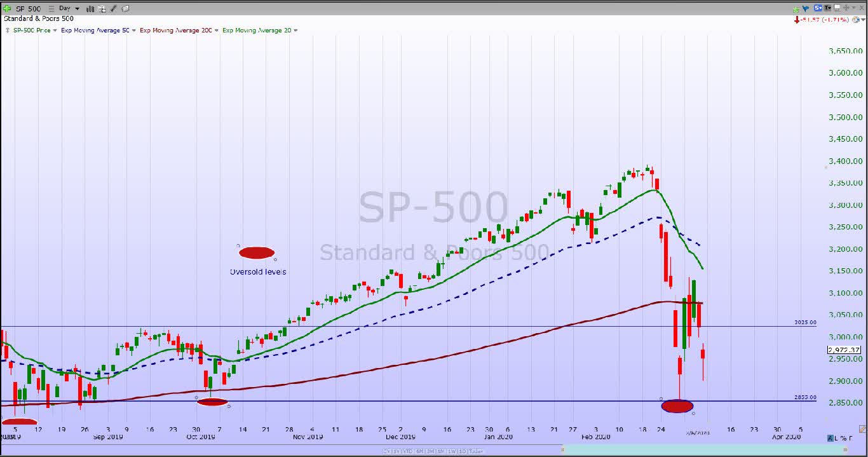Select the 6M time range button

point(419,451)
